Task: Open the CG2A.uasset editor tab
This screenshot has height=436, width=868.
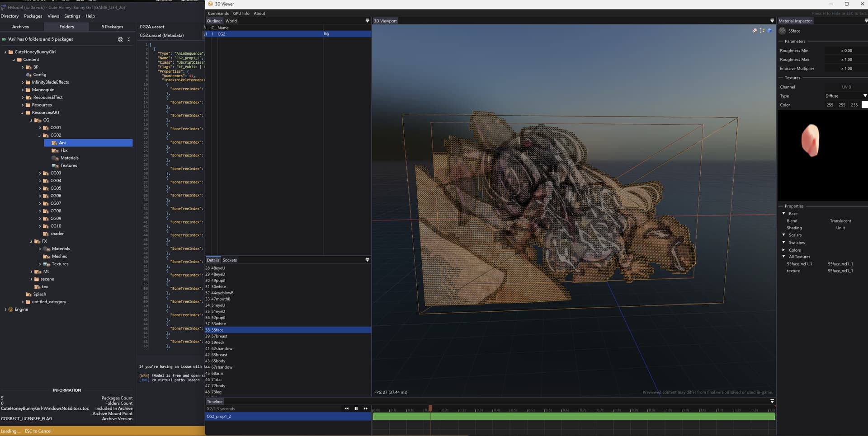Action: 152,27
